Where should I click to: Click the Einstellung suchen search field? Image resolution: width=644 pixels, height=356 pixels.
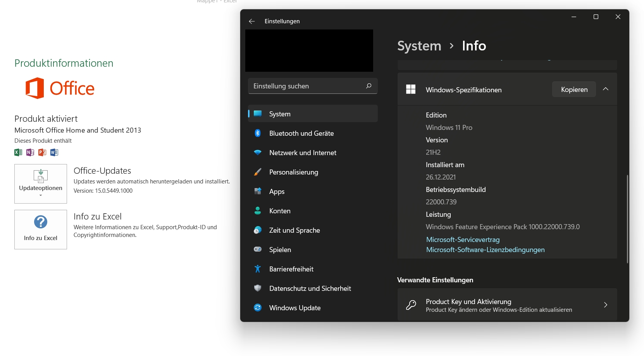pos(313,86)
